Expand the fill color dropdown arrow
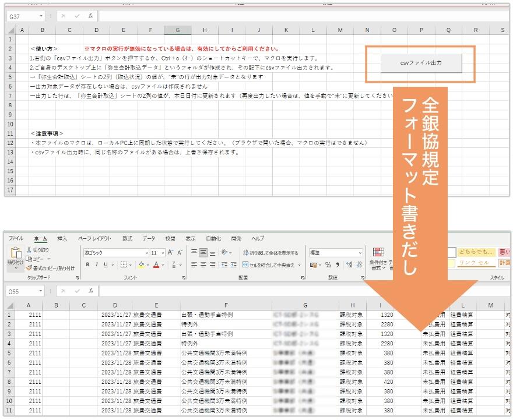 (x=148, y=265)
